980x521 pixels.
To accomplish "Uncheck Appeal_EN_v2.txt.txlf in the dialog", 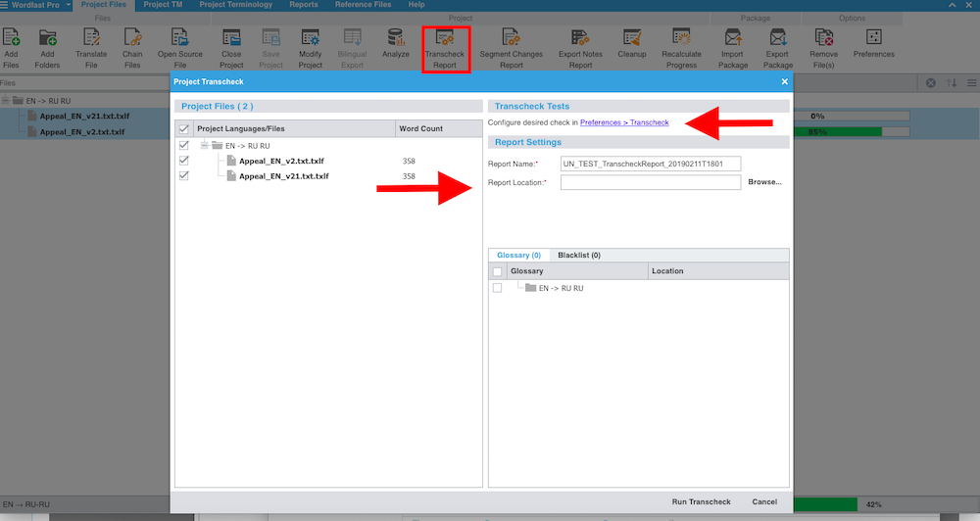I will coord(184,161).
